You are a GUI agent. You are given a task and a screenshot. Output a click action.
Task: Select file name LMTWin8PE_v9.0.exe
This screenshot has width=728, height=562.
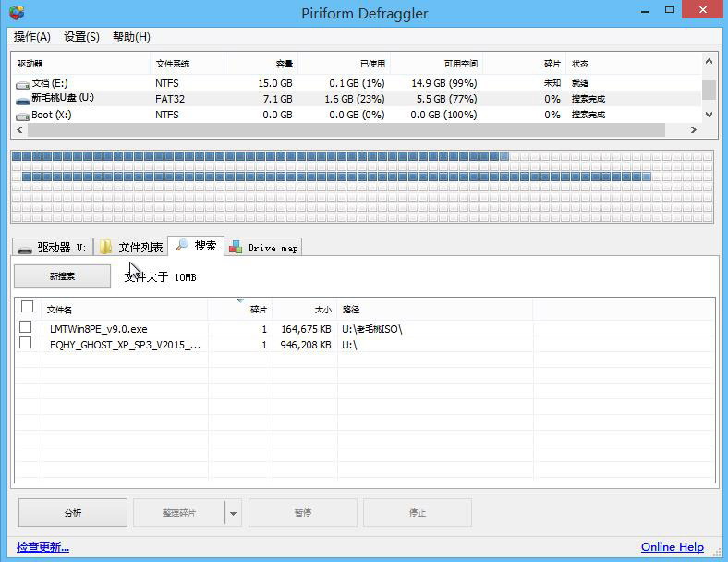[99, 329]
